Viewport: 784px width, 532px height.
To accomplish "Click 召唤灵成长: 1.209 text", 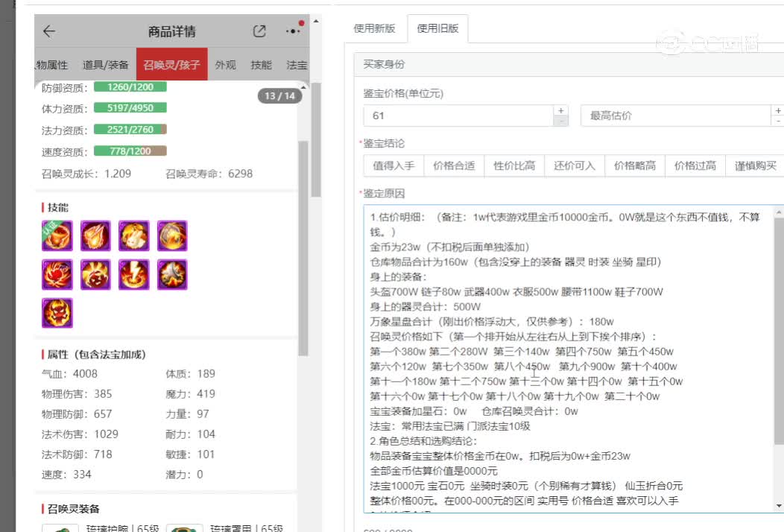I will click(86, 174).
